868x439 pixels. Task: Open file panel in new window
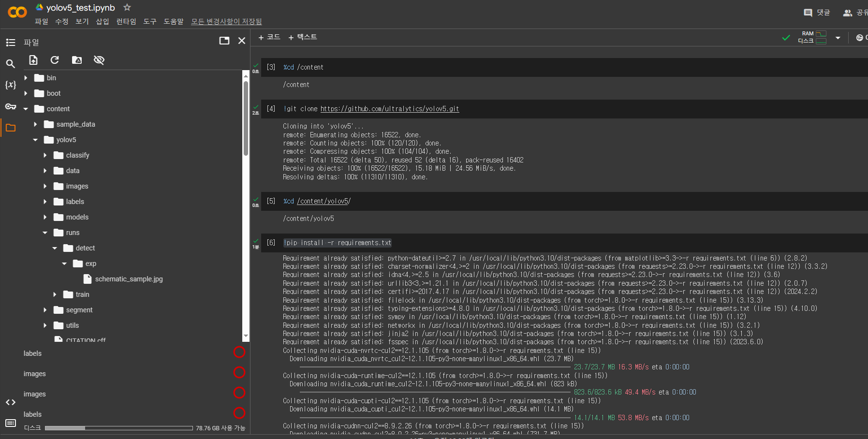[x=224, y=41]
